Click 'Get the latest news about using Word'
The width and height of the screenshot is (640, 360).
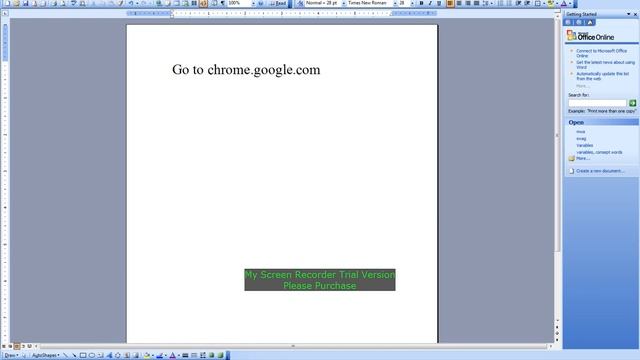tap(605, 64)
